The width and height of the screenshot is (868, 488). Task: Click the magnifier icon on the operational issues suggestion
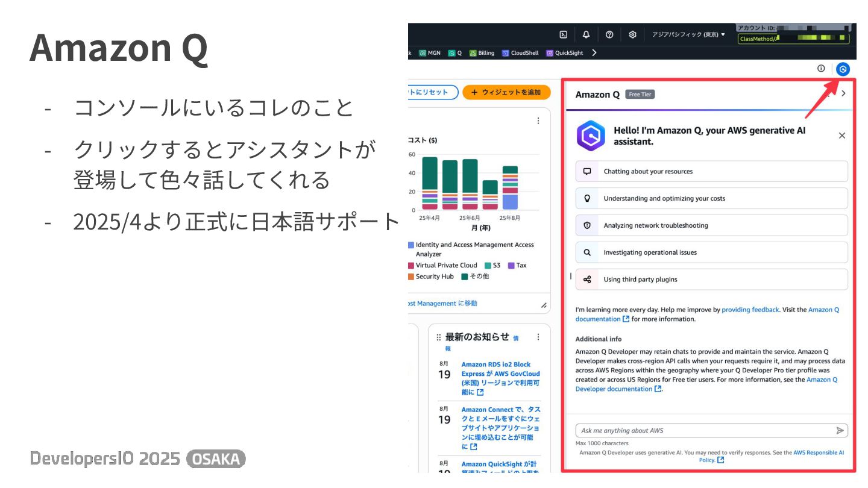[587, 252]
